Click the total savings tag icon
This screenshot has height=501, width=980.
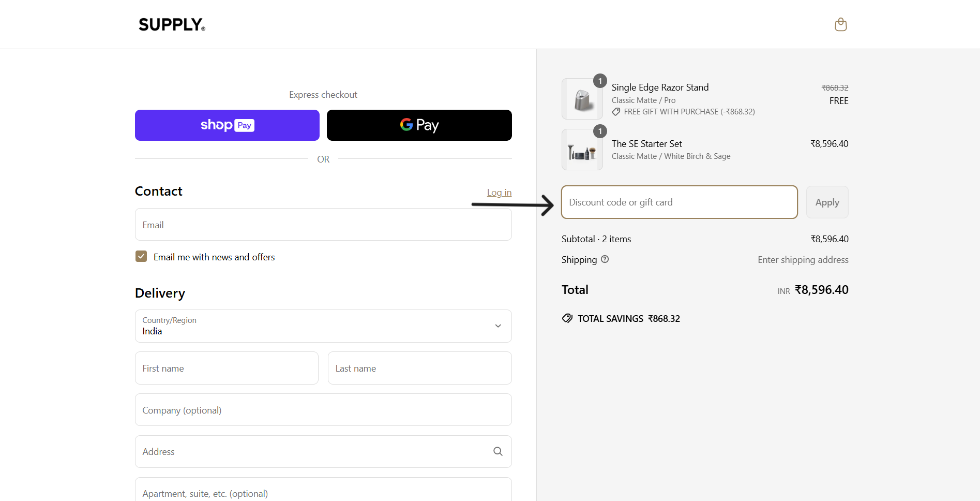pos(567,318)
